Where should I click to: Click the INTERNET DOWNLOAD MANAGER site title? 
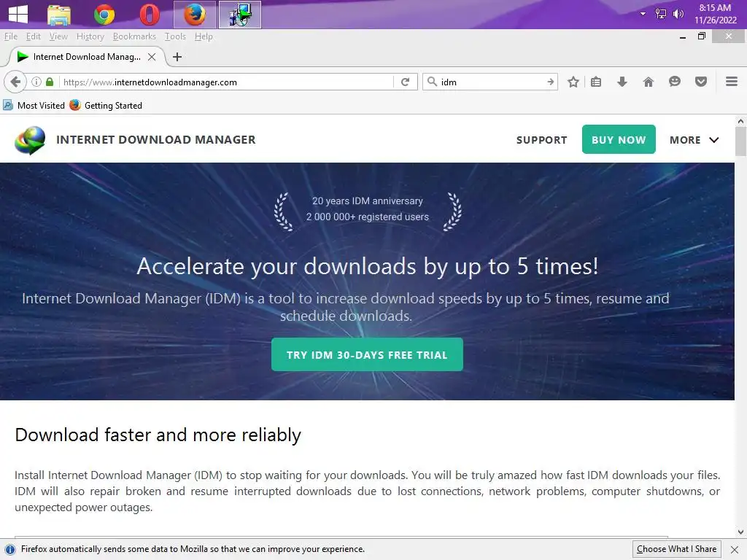pos(156,139)
